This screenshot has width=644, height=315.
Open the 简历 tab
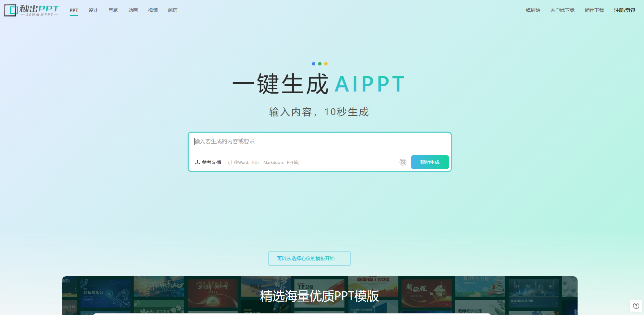[x=173, y=10]
